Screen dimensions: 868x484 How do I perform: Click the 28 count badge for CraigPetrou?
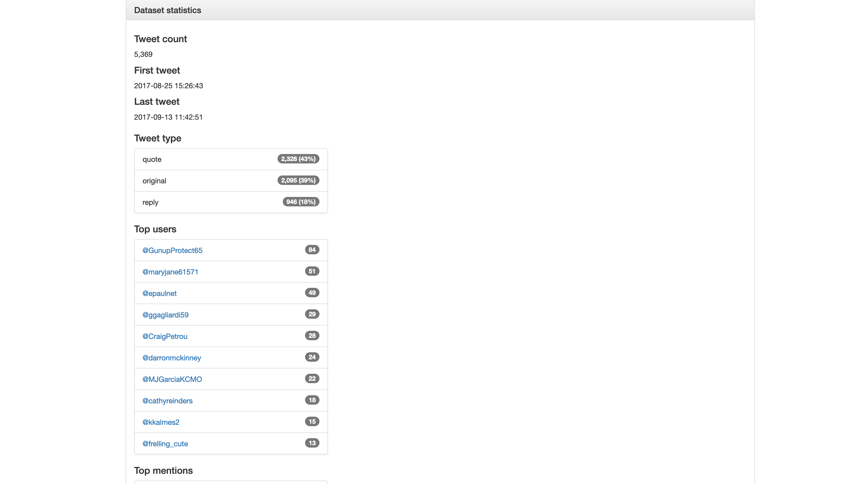coord(312,336)
